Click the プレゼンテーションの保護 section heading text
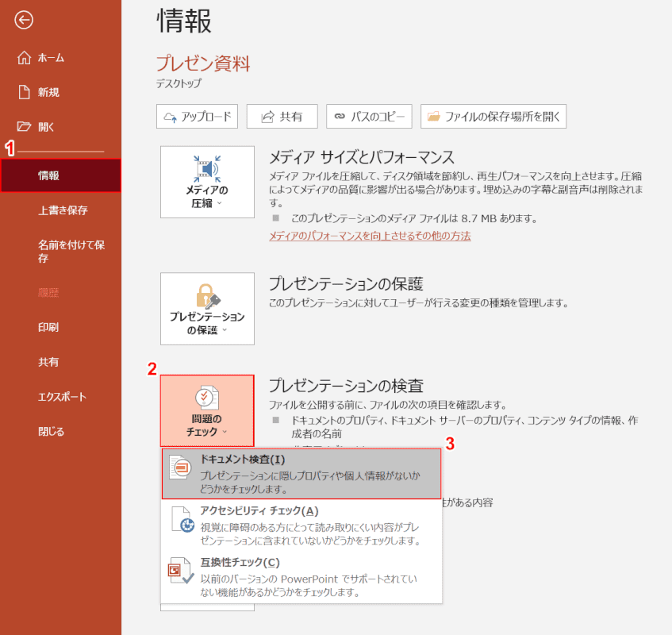The width and height of the screenshot is (672, 635). click(346, 284)
